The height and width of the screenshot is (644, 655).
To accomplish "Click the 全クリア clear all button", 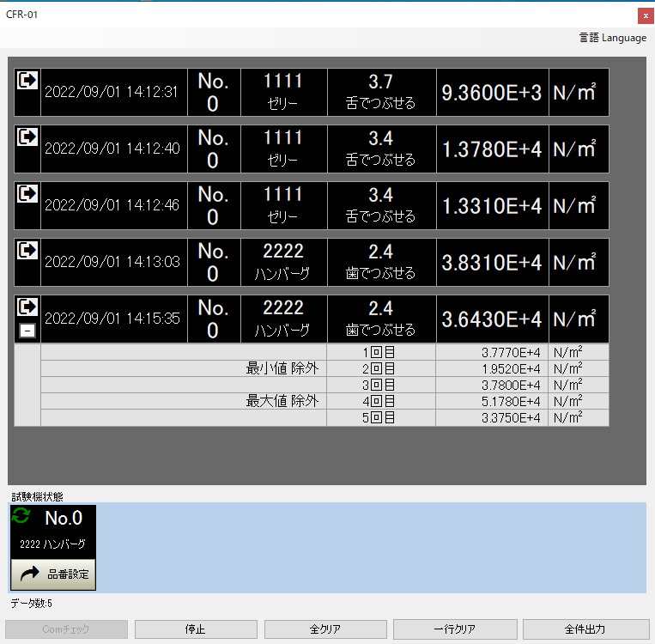I will (x=325, y=629).
